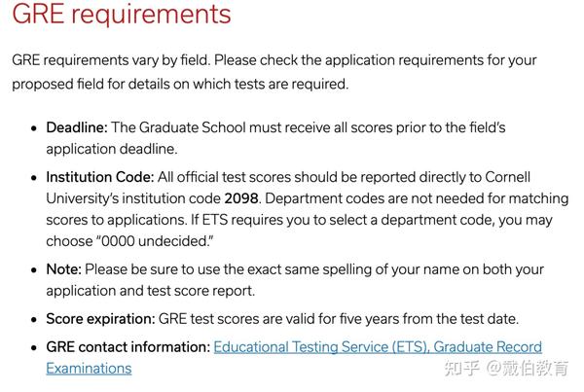This screenshot has height=392, width=584.
Task: Click the underlined "Examinations" link text
Action: (89, 369)
